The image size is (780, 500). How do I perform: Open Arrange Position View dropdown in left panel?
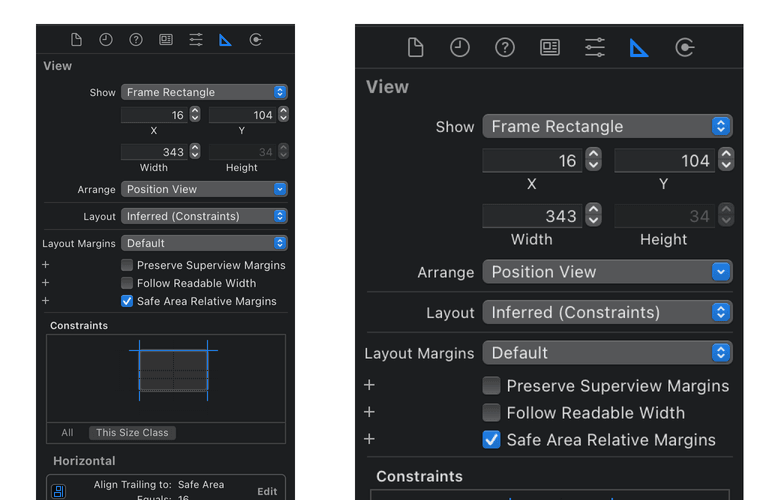(204, 189)
